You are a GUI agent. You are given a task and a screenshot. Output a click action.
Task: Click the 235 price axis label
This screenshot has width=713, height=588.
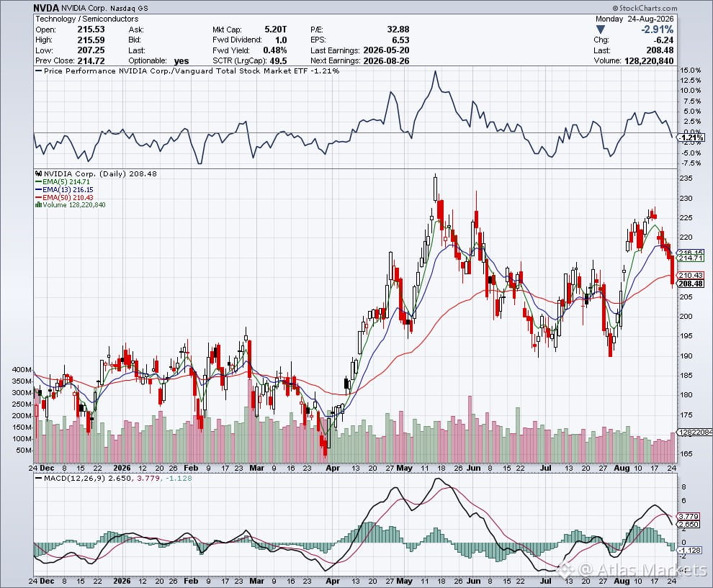686,178
